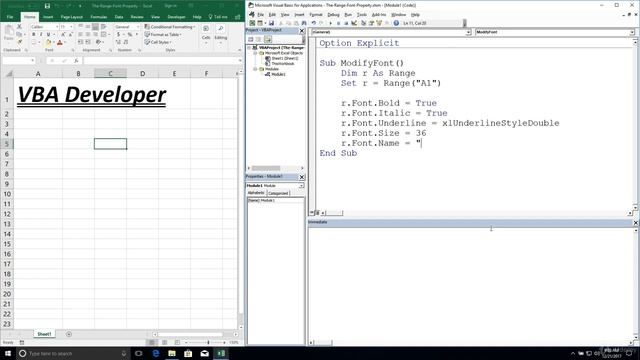Open the Cell Styles menu

[158, 42]
